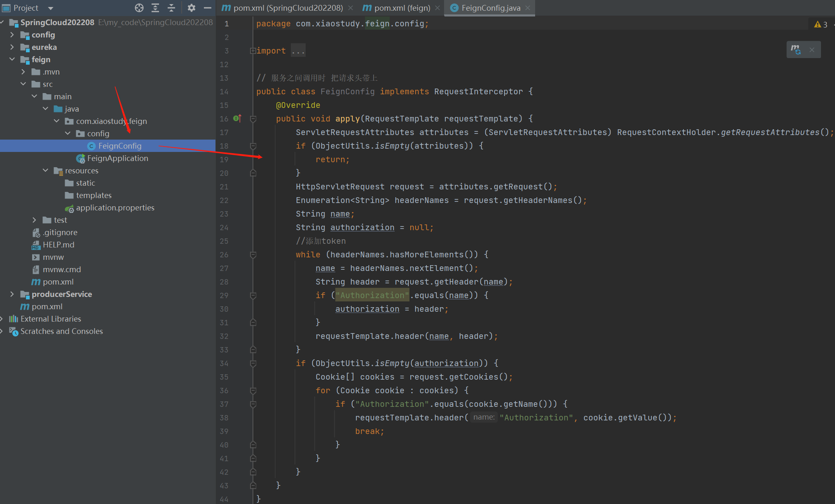The height and width of the screenshot is (504, 835).
Task: Expand the producerService module
Action: click(12, 294)
